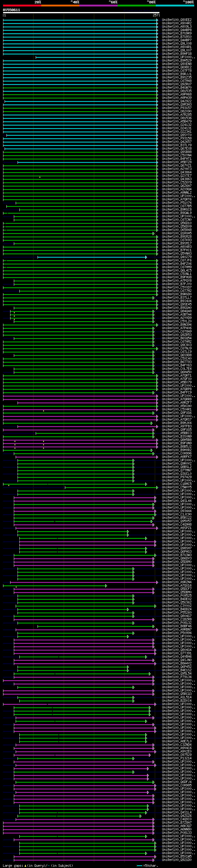Select subject label UniRef100_A9SPZ1
The width and height of the screenshot is (197, 868).
[x=177, y=528]
